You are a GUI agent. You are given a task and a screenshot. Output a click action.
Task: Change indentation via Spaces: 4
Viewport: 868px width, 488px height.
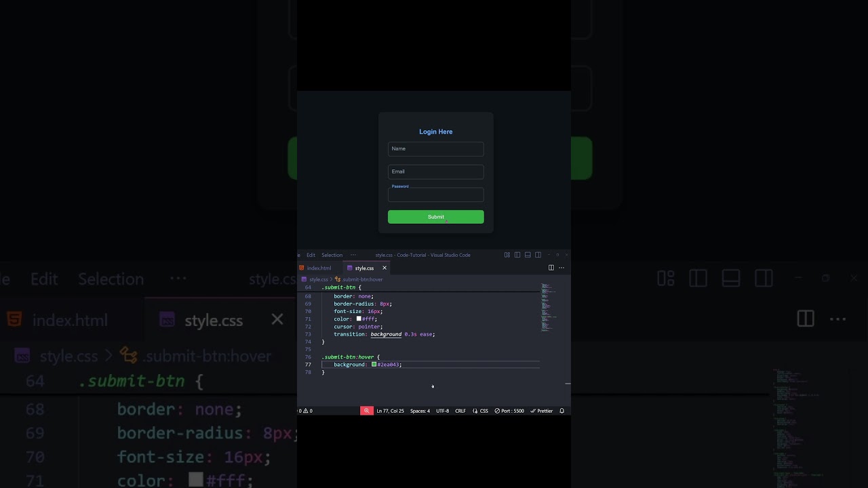tap(420, 411)
